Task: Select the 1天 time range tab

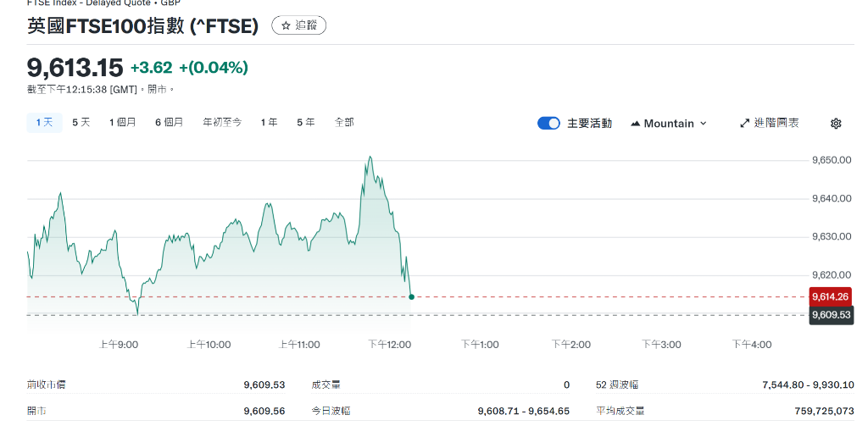Action: [x=44, y=123]
